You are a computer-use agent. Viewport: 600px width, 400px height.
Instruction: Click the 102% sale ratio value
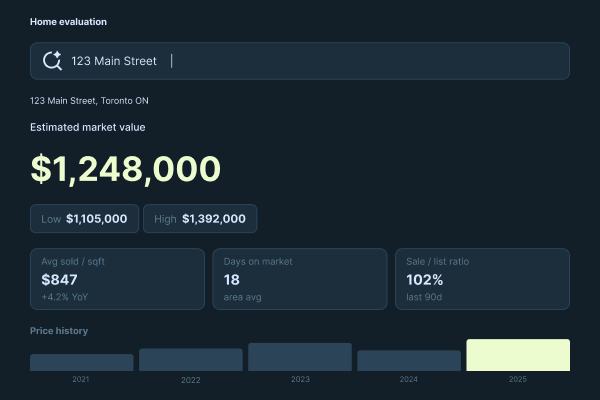[x=424, y=280]
